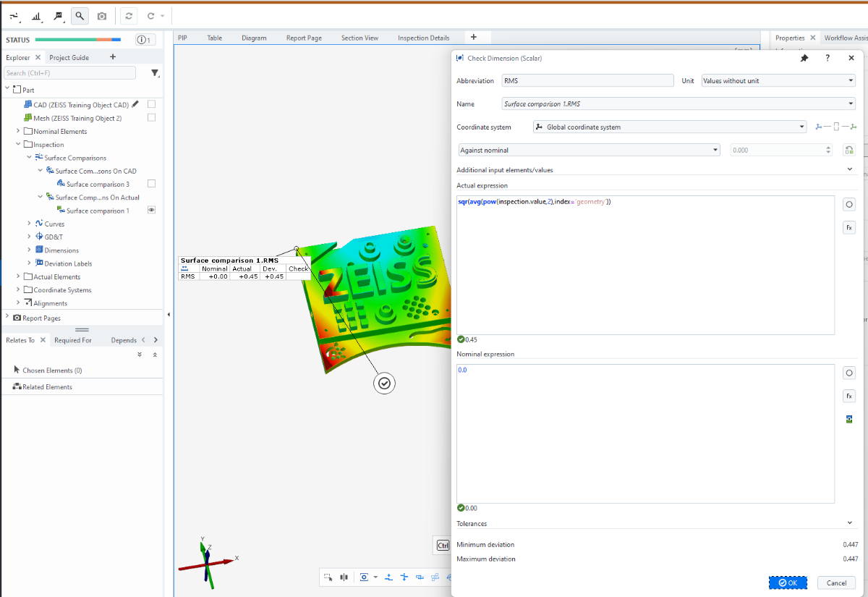Expand the Nominal Elements folder
The width and height of the screenshot is (868, 597).
pos(18,131)
